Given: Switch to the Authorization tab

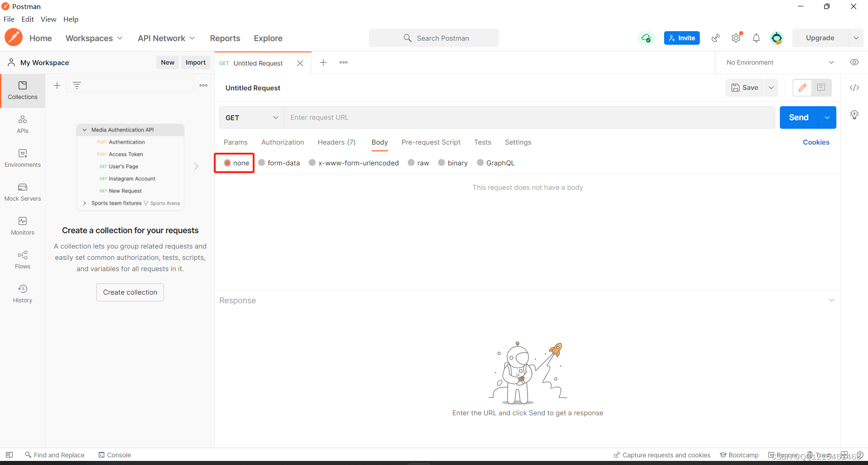Looking at the screenshot, I should [283, 142].
